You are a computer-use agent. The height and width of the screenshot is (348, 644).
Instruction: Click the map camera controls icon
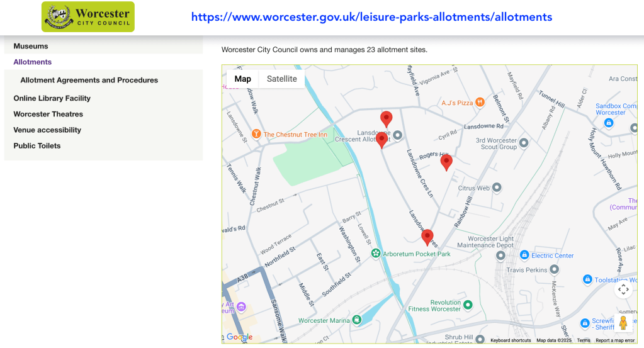pos(623,289)
